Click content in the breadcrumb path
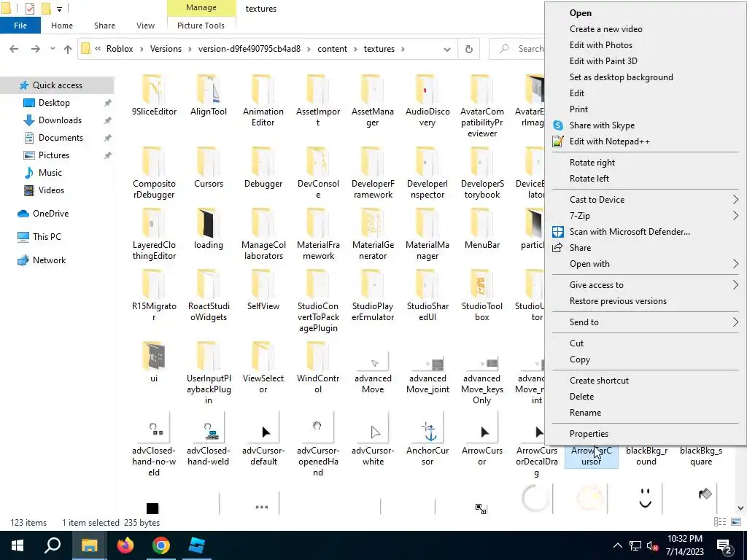 (x=332, y=49)
